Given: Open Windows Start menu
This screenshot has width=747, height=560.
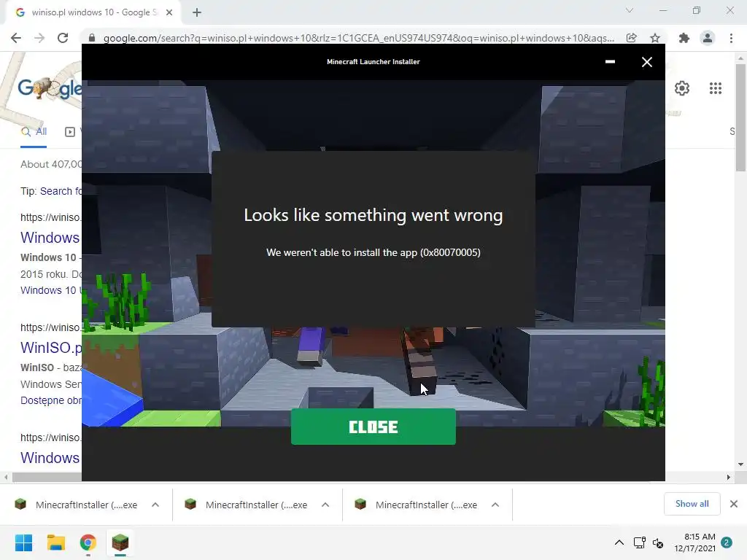Looking at the screenshot, I should 24,542.
